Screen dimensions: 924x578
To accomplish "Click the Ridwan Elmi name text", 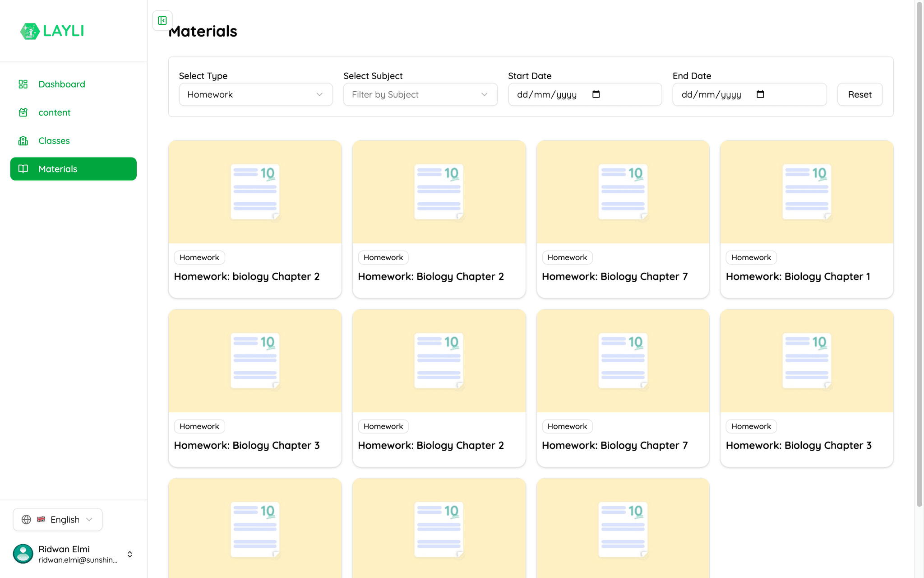I will click(64, 549).
